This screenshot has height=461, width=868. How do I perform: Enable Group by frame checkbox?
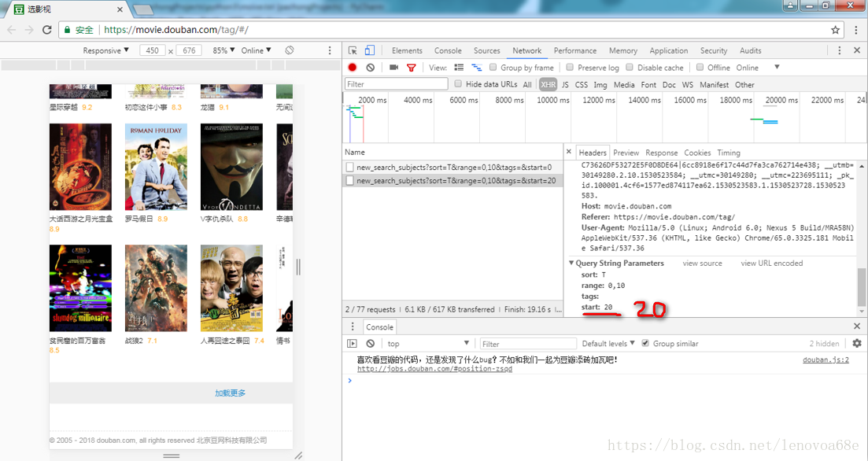(493, 68)
